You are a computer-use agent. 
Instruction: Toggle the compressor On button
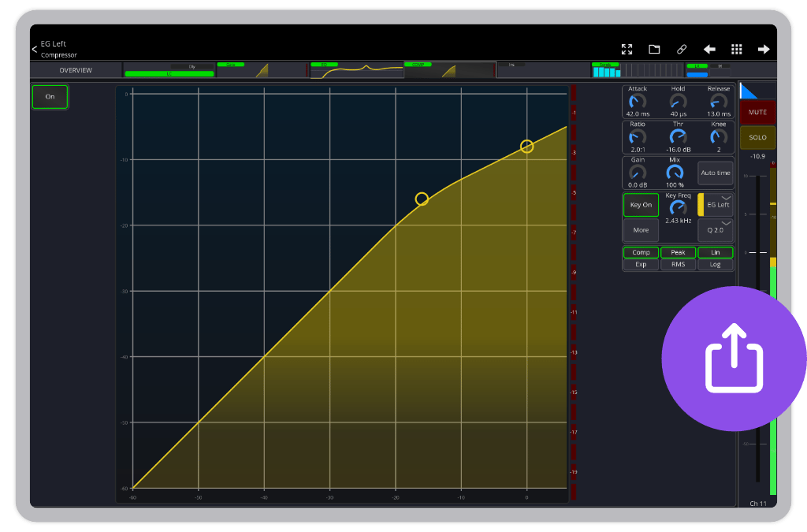50,97
